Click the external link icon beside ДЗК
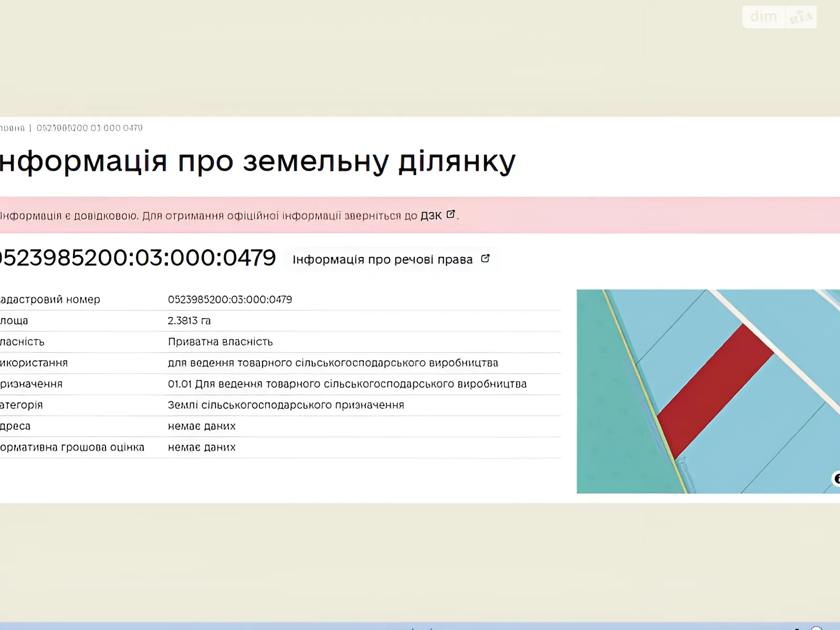This screenshot has height=630, width=840. pos(450,215)
